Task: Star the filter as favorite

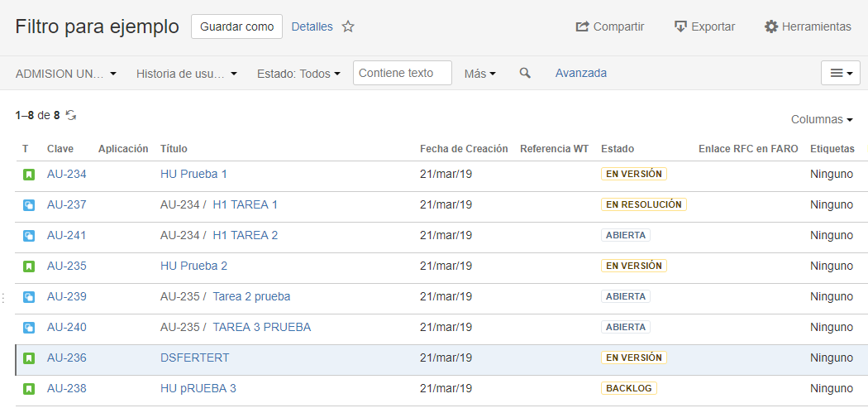Action: click(348, 26)
